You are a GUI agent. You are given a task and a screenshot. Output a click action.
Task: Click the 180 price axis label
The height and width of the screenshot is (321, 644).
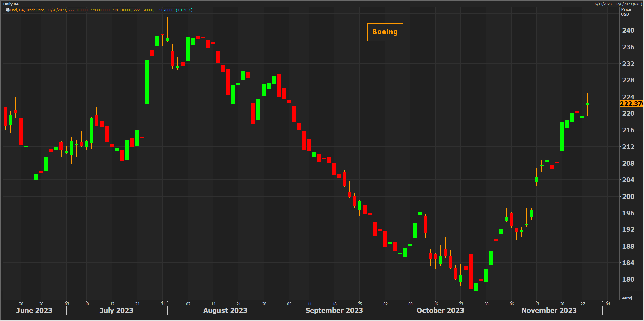[x=628, y=279]
